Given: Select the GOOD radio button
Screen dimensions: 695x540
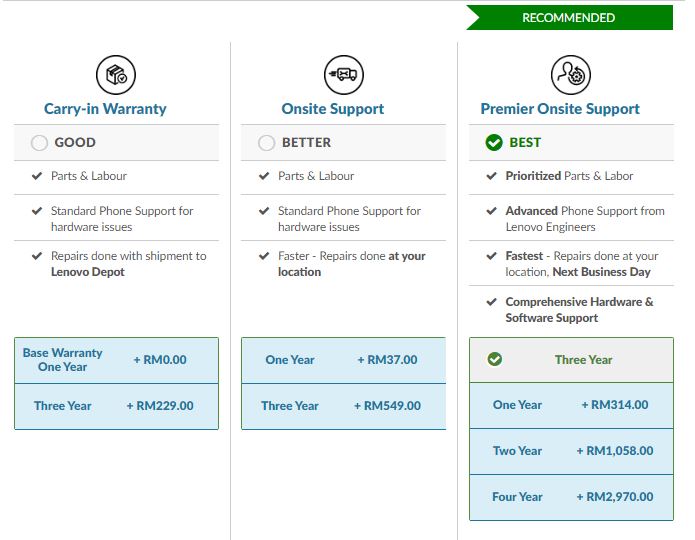Looking at the screenshot, I should click(x=40, y=143).
